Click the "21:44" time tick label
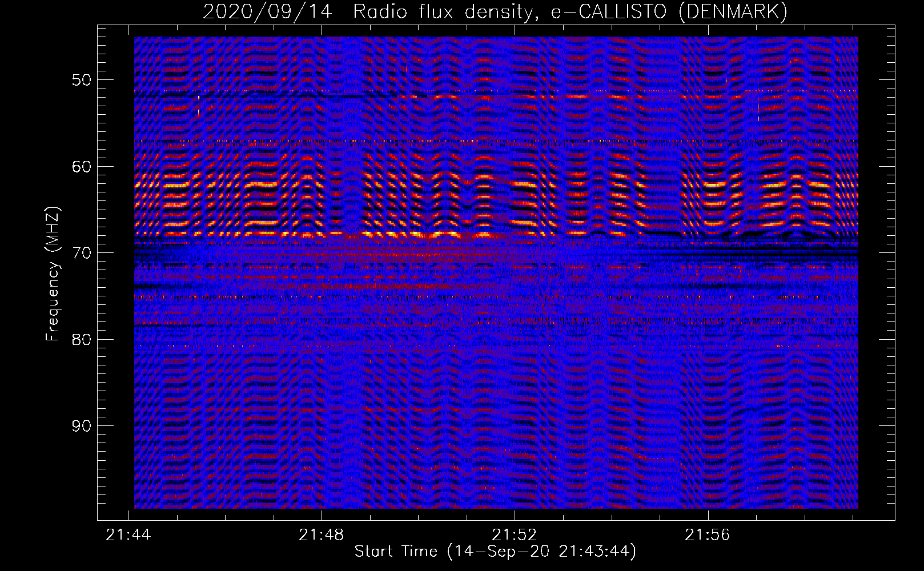The height and width of the screenshot is (571, 924). coord(128,534)
